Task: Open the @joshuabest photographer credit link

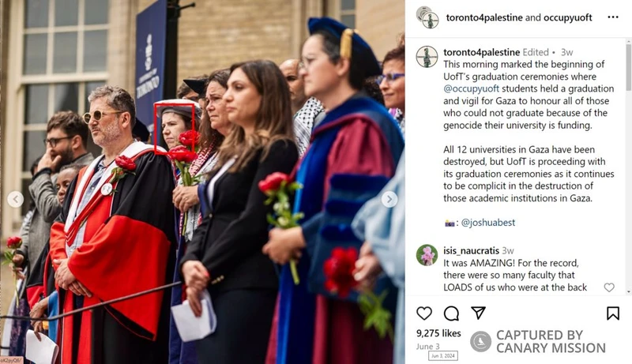Action: point(487,222)
